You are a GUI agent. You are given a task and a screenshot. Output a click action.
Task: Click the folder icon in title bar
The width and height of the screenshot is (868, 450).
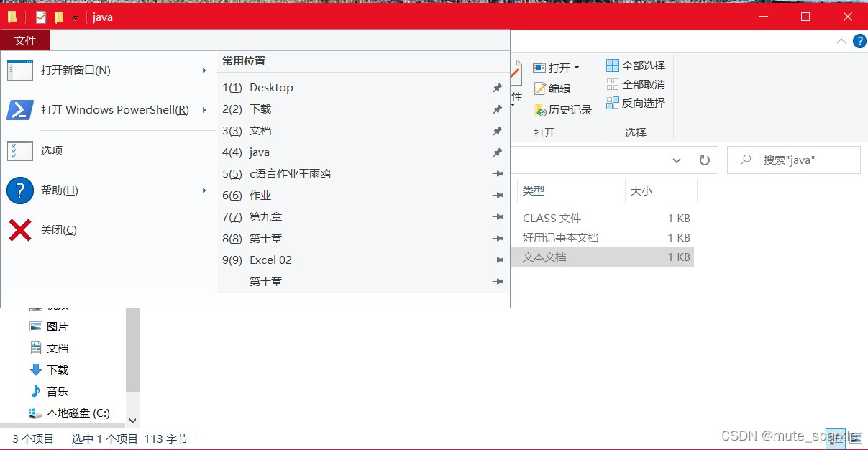[x=12, y=17]
